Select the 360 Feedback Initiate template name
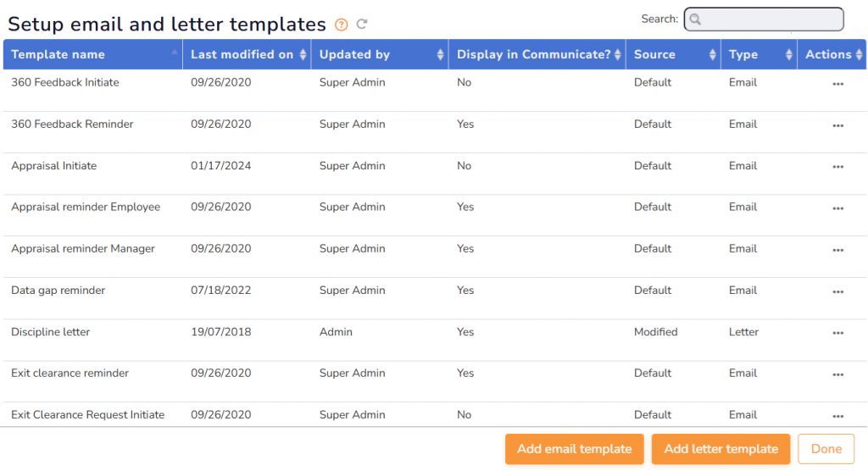Screen dimensions: 868x471 (x=64, y=82)
